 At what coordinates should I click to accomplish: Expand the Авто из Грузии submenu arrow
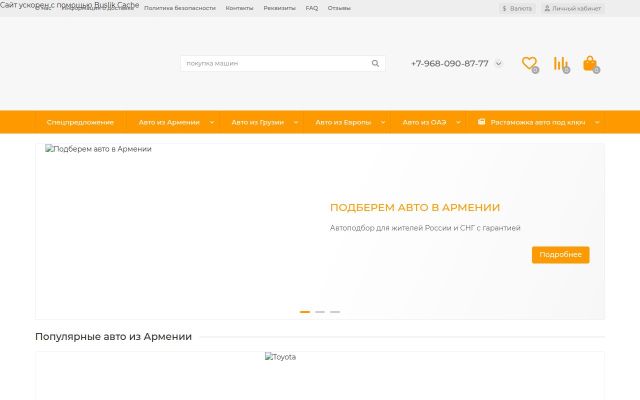(x=296, y=122)
